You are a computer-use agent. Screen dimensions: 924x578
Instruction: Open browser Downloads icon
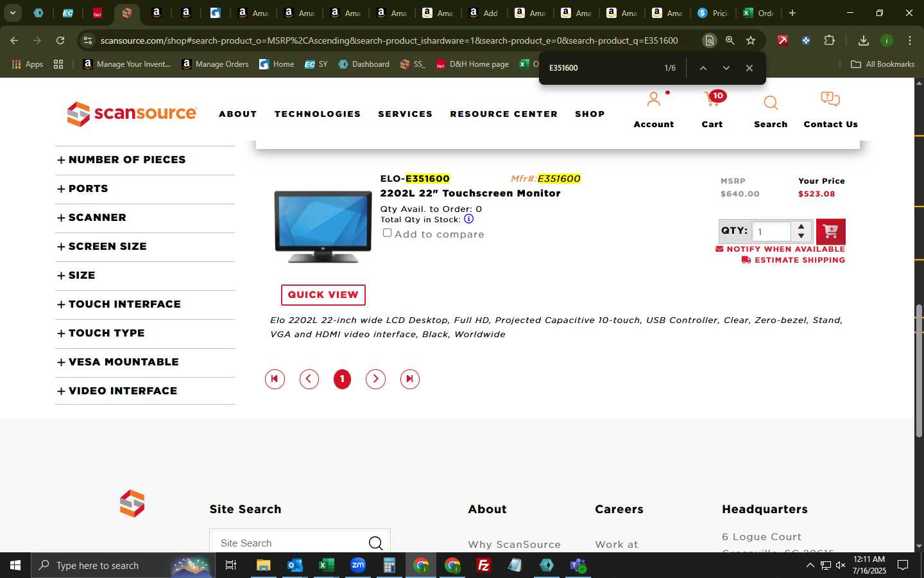pos(864,40)
